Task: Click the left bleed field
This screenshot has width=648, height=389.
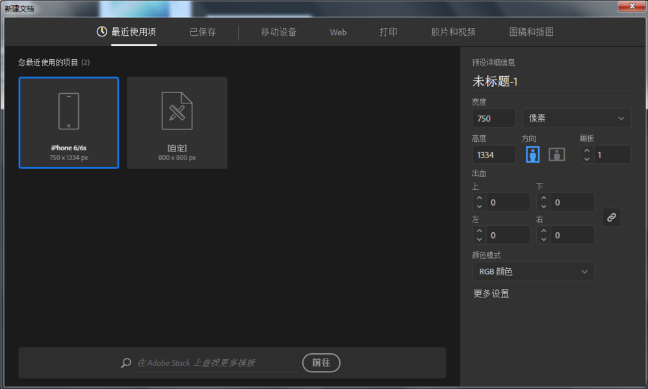Action: [508, 235]
